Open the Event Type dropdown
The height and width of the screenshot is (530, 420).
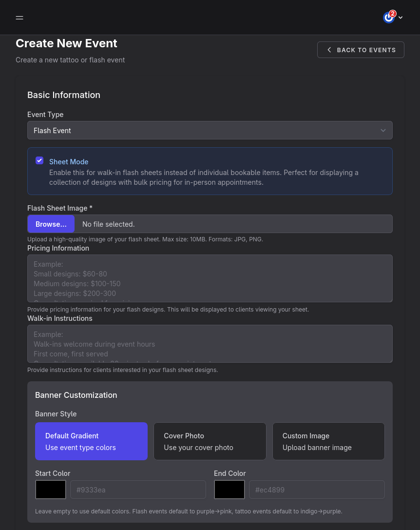tap(210, 130)
